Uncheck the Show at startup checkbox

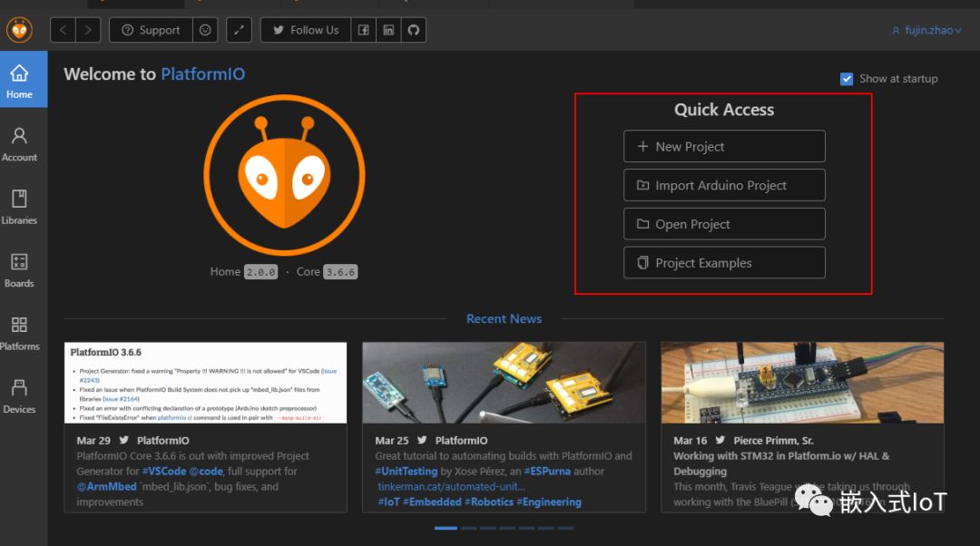847,79
